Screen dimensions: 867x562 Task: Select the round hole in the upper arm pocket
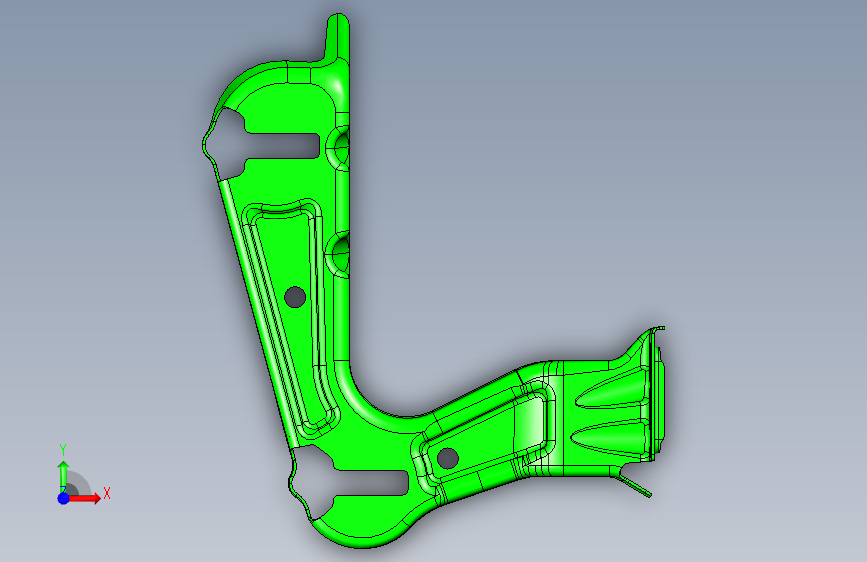pyautogui.click(x=295, y=297)
